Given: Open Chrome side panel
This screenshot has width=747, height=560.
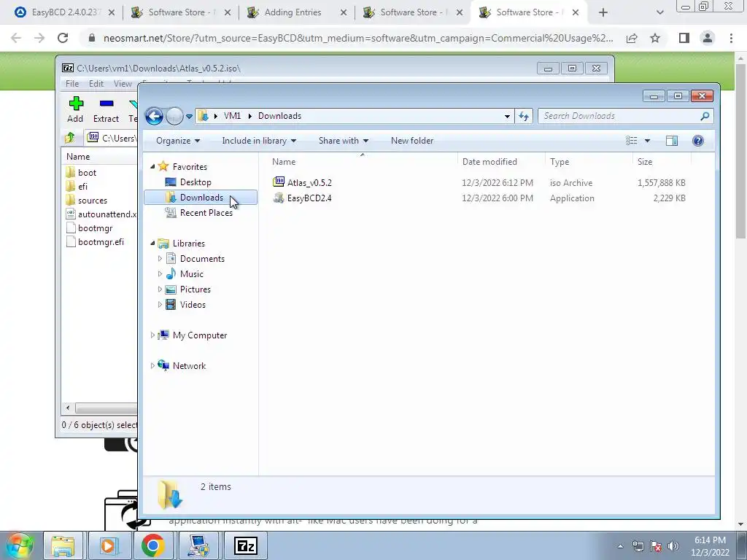Looking at the screenshot, I should [x=684, y=38].
